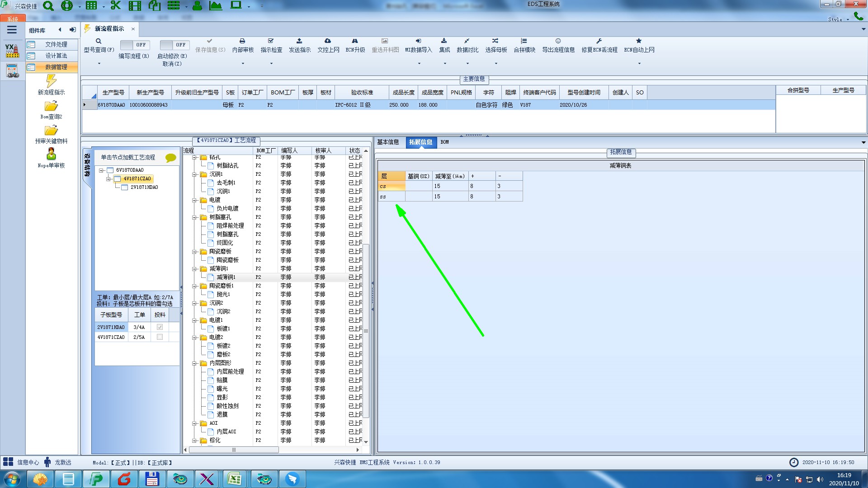Click the green laptop quick icon
The height and width of the screenshot is (488, 868).
(236, 5)
